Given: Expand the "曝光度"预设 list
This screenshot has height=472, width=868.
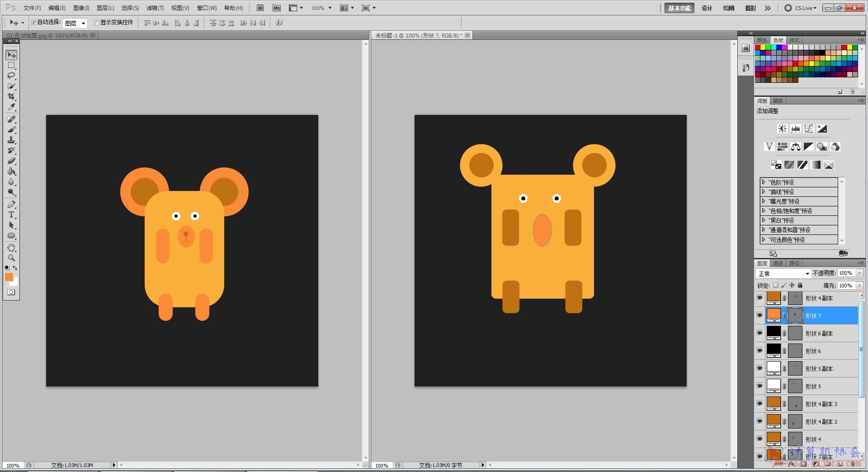Looking at the screenshot, I should point(764,201).
